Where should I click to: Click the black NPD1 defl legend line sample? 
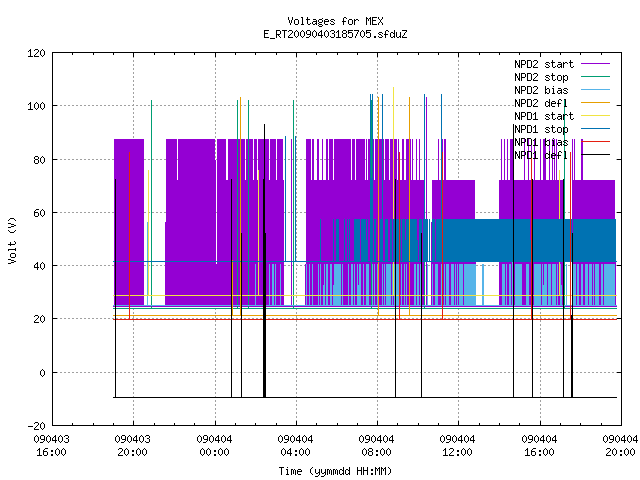pos(596,155)
